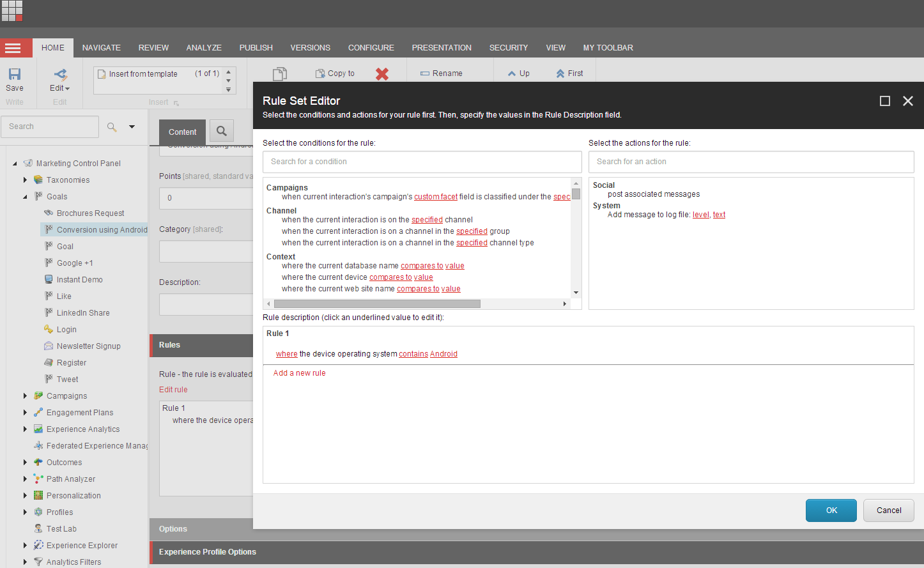
Task: Click the First icon on the toolbar
Action: pyautogui.click(x=569, y=73)
